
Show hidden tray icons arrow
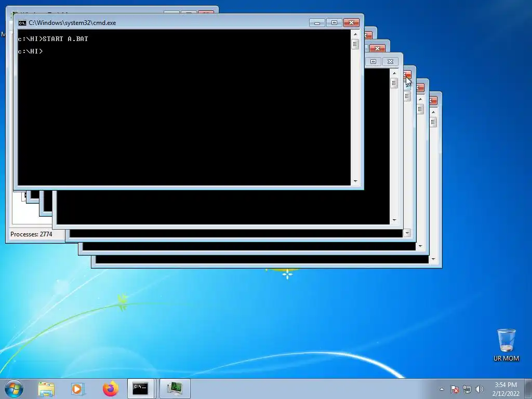(x=442, y=389)
